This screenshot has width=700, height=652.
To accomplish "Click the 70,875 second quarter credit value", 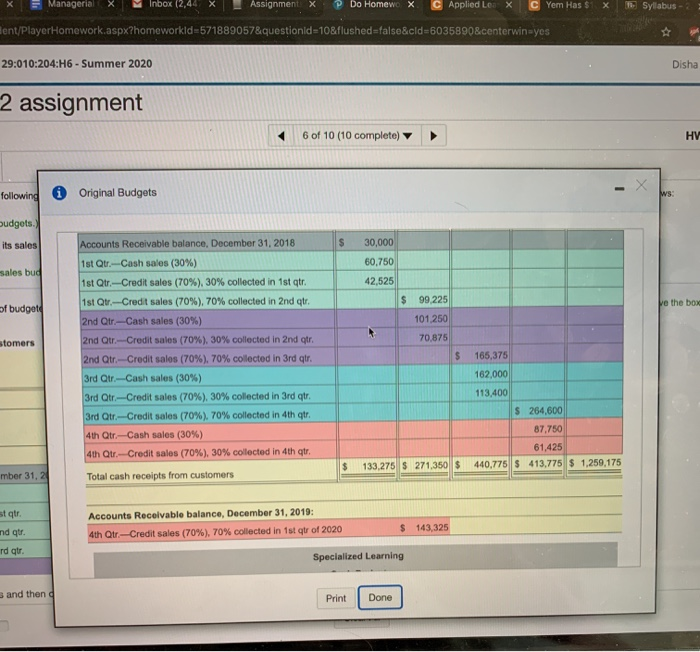I will coord(433,338).
